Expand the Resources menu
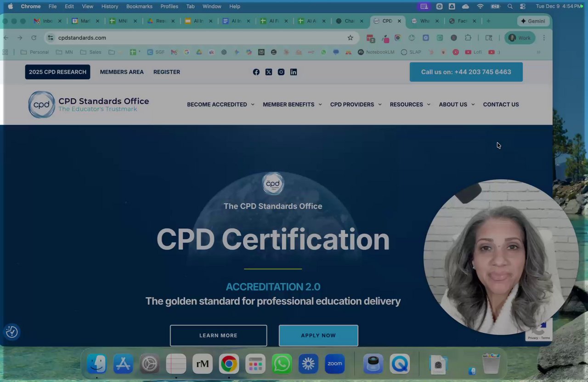588x382 pixels. pos(410,104)
